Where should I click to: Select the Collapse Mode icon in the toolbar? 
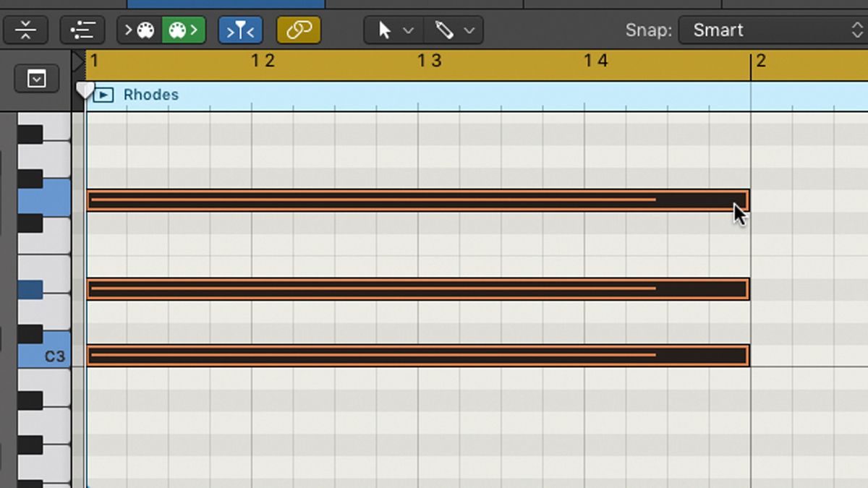pos(26,30)
